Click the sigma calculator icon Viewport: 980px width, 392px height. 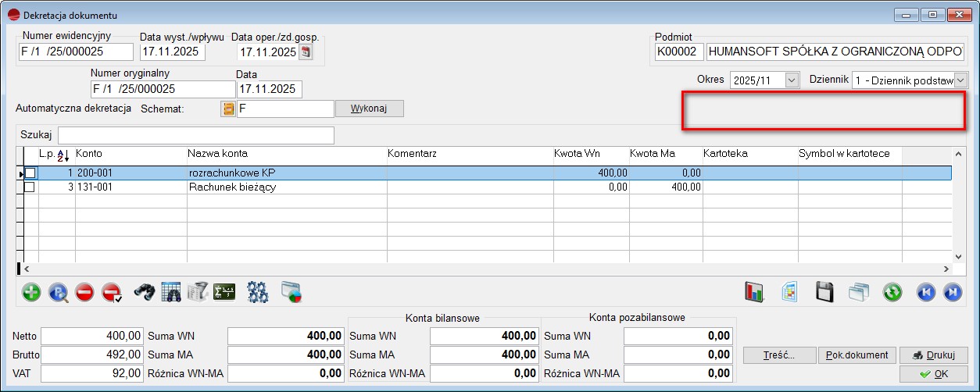click(224, 293)
